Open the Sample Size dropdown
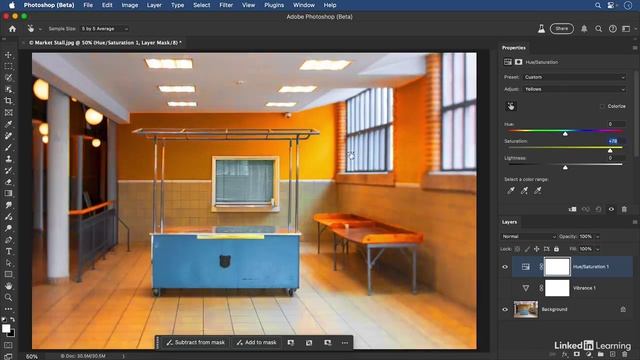 pos(104,29)
